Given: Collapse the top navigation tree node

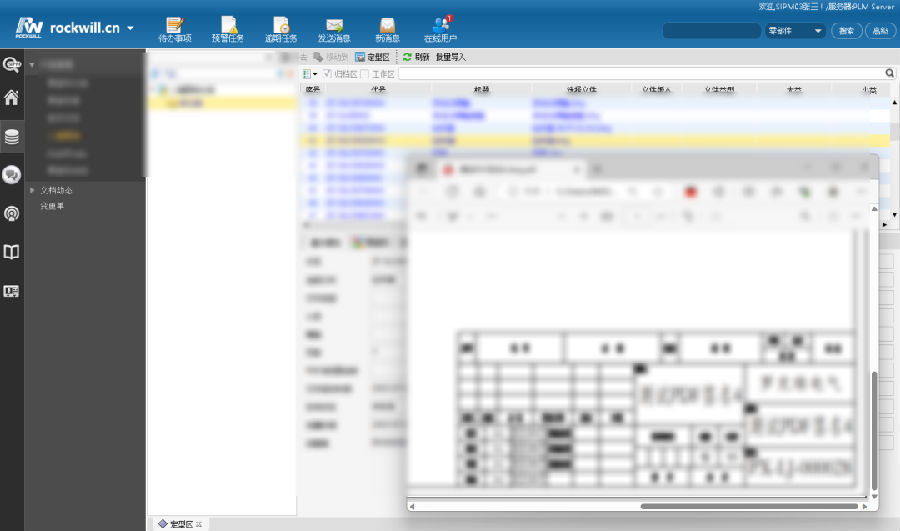Looking at the screenshot, I should click(32, 65).
